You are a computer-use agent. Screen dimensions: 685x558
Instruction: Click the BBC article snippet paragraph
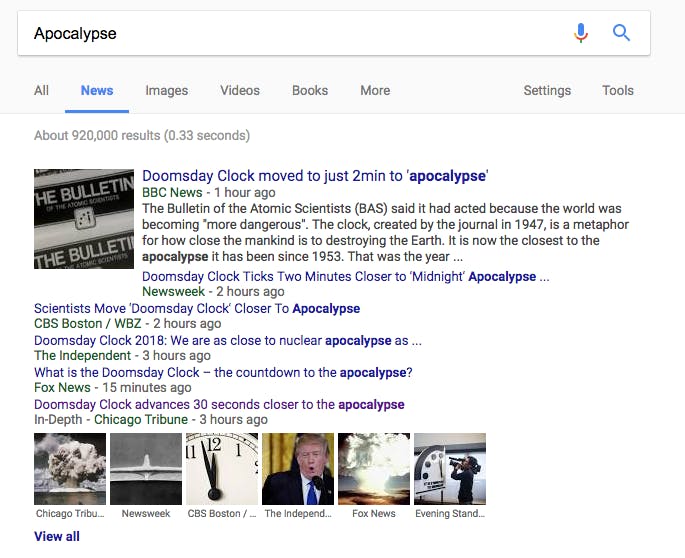click(385, 232)
